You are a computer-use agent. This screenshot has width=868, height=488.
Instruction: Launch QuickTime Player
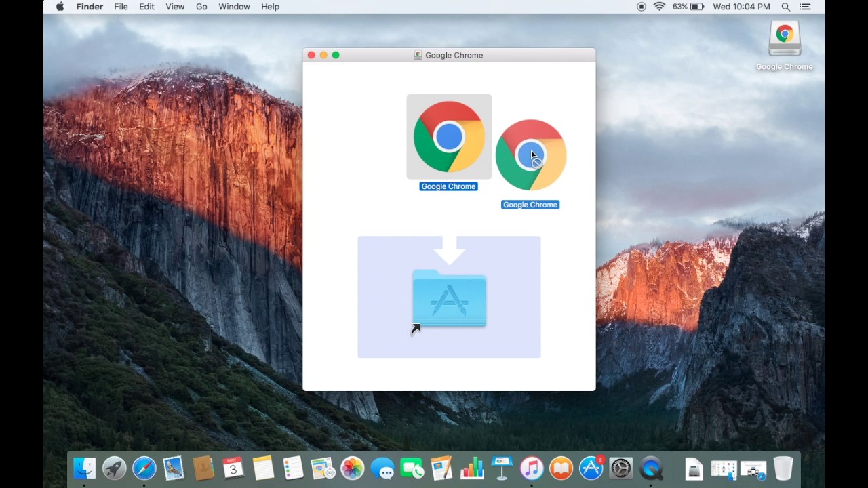[650, 468]
